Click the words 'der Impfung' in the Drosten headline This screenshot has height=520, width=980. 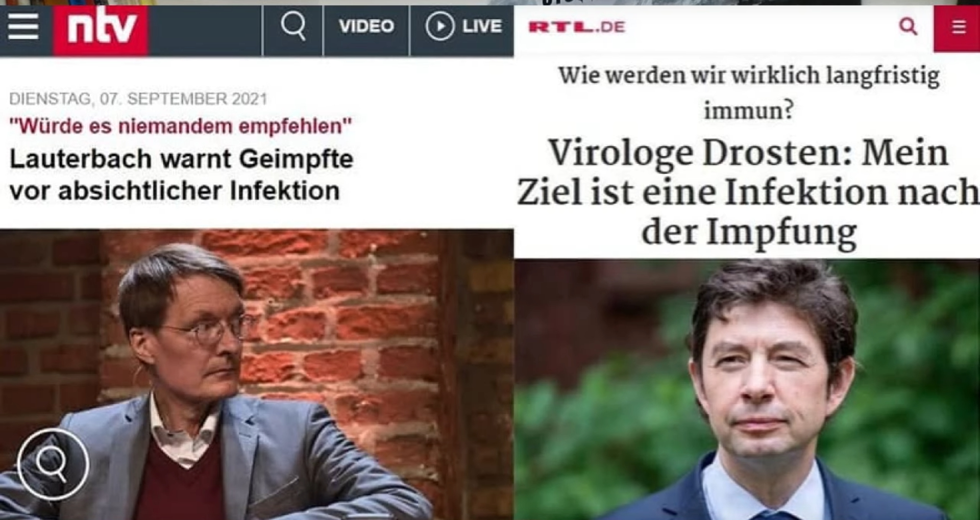coord(749,233)
